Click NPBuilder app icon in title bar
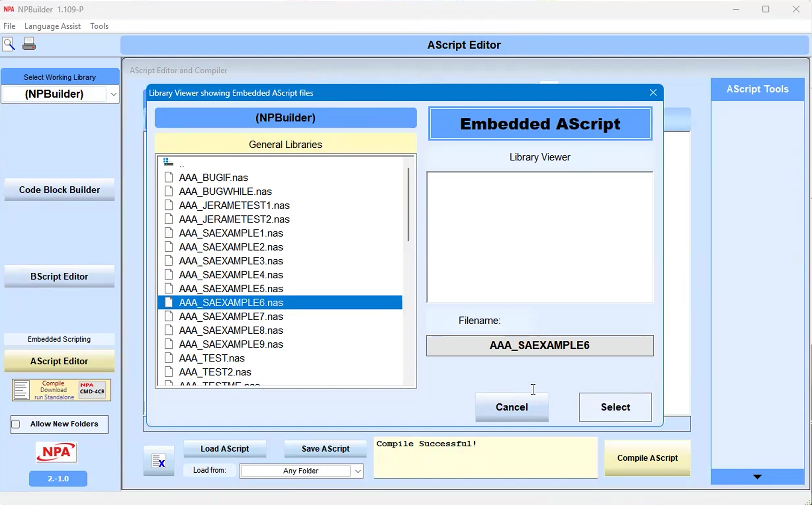Screen dimensions: 812x505 [9, 9]
